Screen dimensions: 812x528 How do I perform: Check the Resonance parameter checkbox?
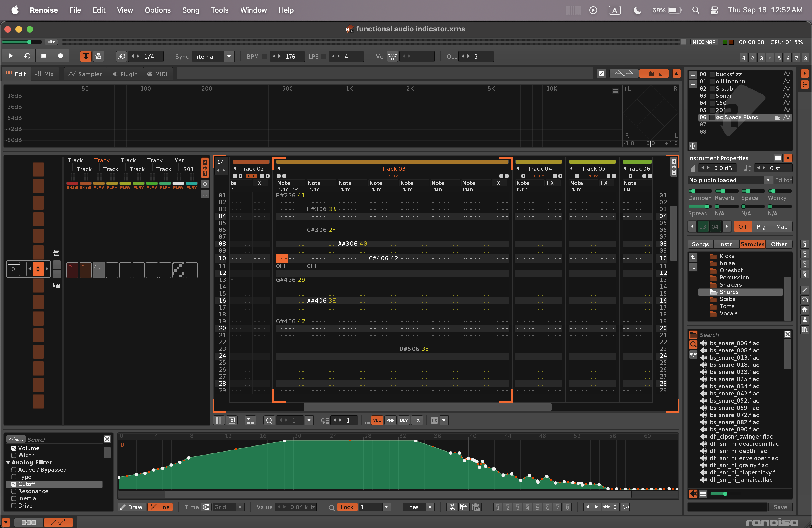[x=14, y=491]
